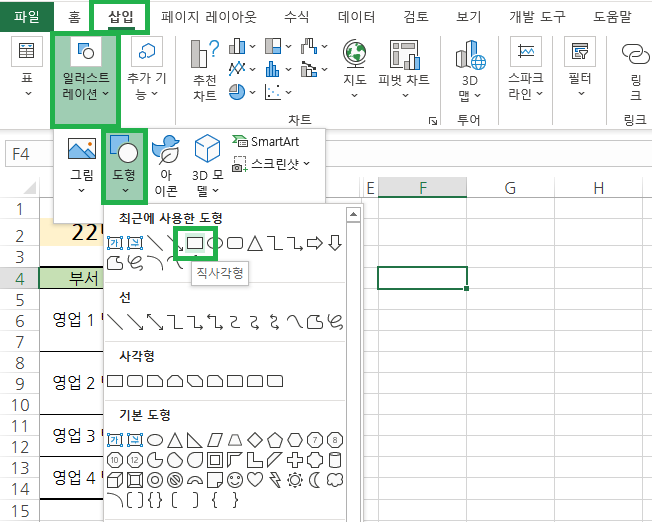Select the lightning bolt shape
The image size is (652, 522).
coord(275,480)
